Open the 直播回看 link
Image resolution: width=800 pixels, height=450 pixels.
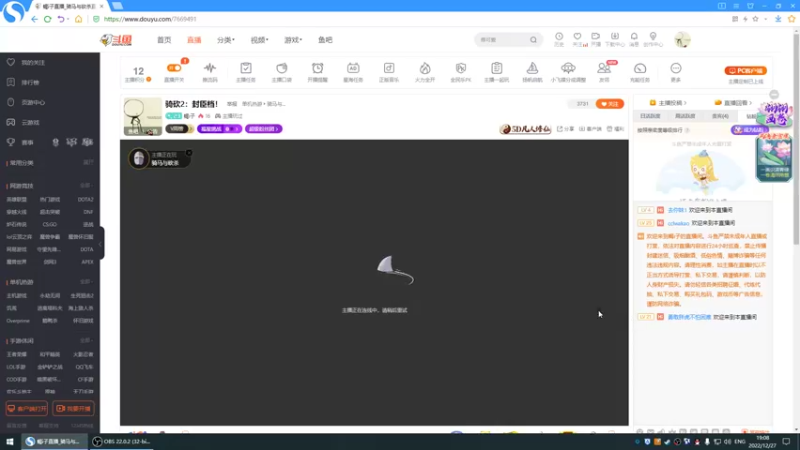(733, 103)
